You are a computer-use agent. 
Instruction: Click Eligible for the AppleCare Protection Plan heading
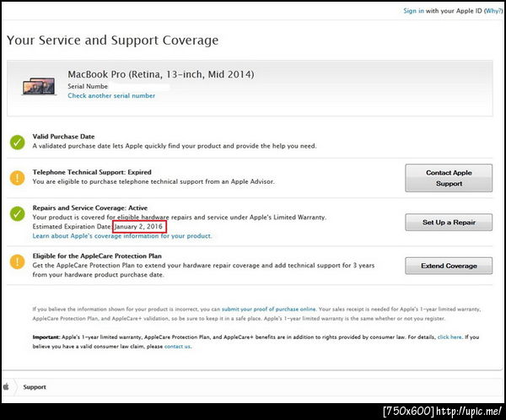pos(97,256)
